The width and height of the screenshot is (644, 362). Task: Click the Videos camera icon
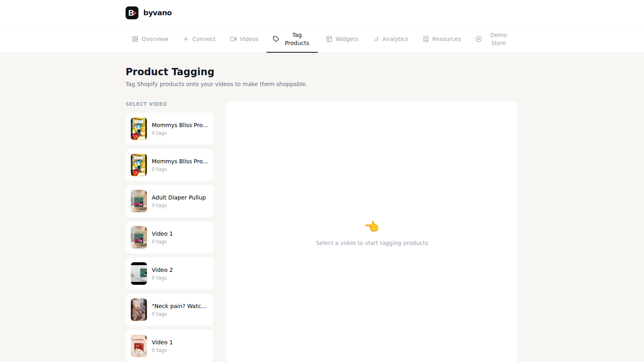[x=233, y=39]
